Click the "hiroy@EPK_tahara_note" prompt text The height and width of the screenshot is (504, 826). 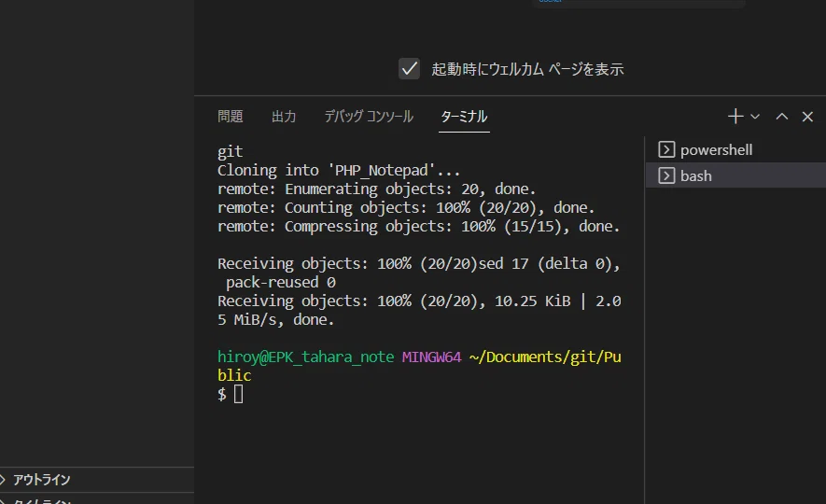point(305,357)
